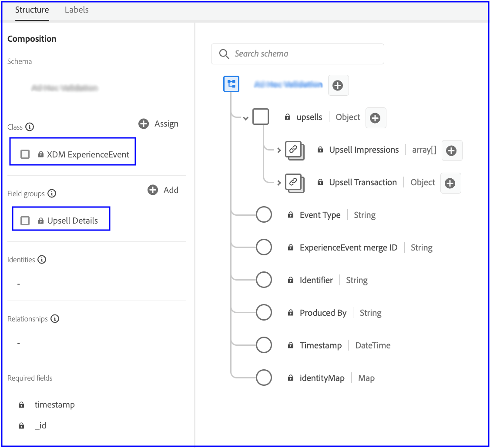Toggle the upsells object checkbox
The image size is (490, 448).
click(x=261, y=117)
